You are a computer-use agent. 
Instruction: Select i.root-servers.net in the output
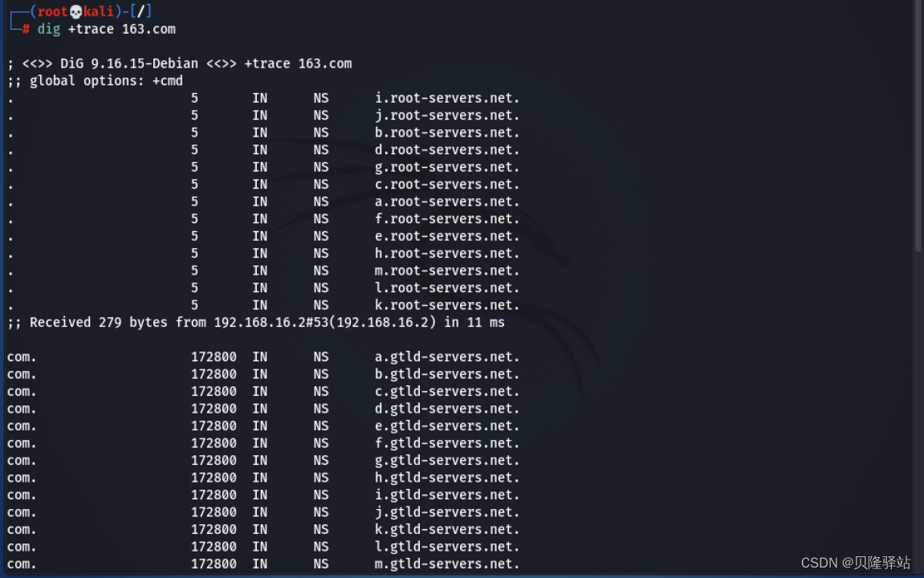tap(446, 98)
